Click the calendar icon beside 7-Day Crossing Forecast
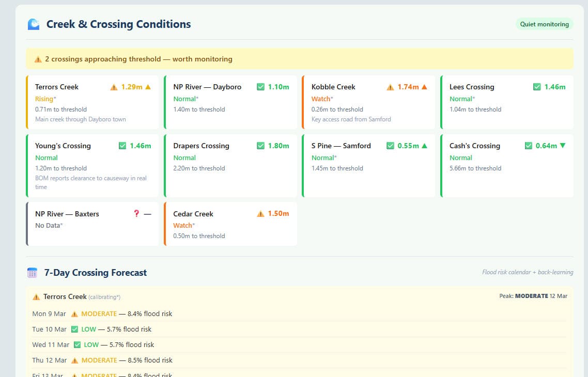 coord(33,273)
